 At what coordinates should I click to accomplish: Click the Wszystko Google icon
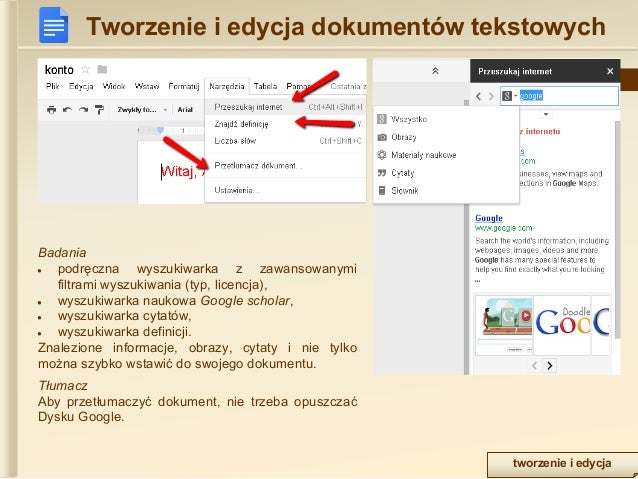[x=382, y=119]
